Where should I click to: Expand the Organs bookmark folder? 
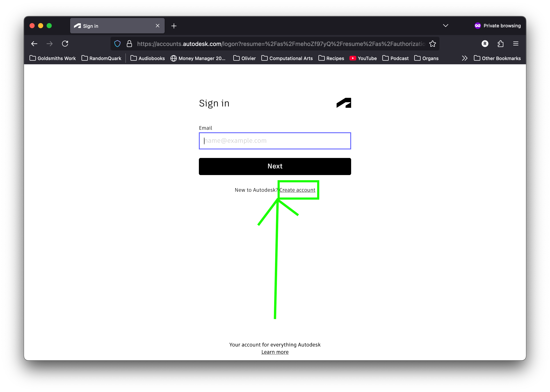pos(426,58)
